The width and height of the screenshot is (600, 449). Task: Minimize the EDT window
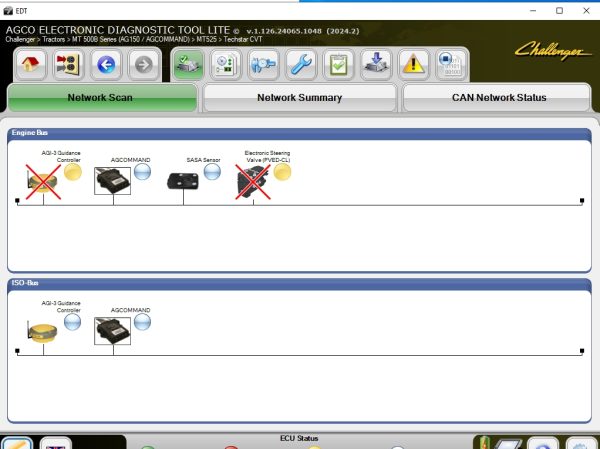point(533,11)
